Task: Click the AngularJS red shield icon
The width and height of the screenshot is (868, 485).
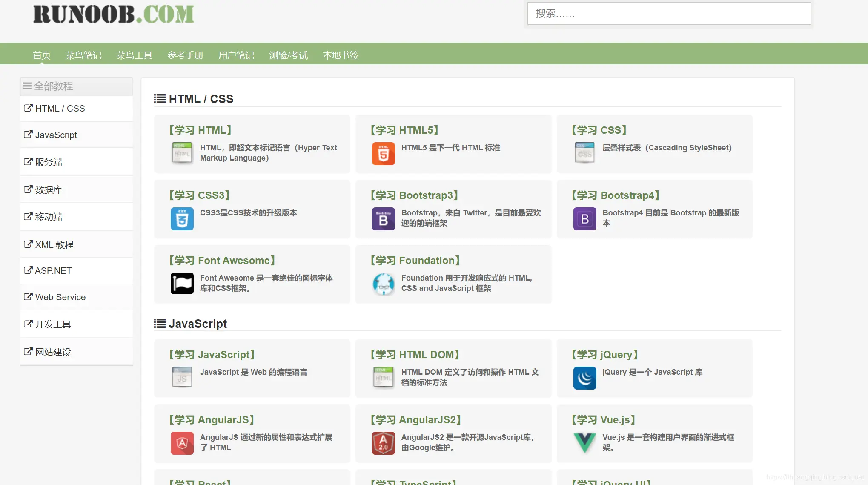Action: tap(182, 443)
